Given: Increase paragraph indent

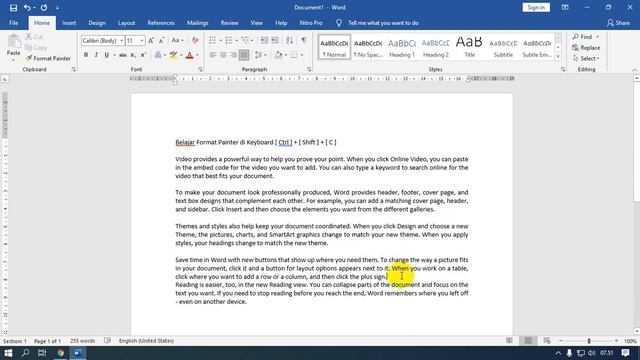Looking at the screenshot, I should [275, 40].
